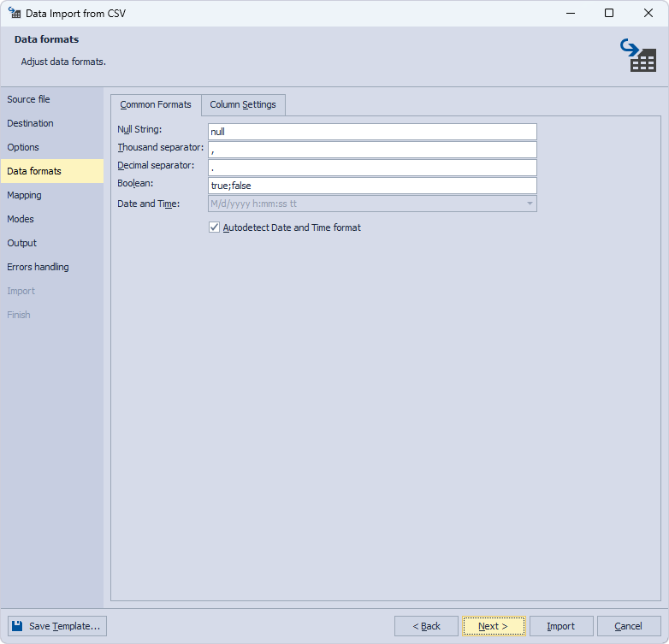Click the Import button
Screen dimensions: 669x644
[x=561, y=626]
